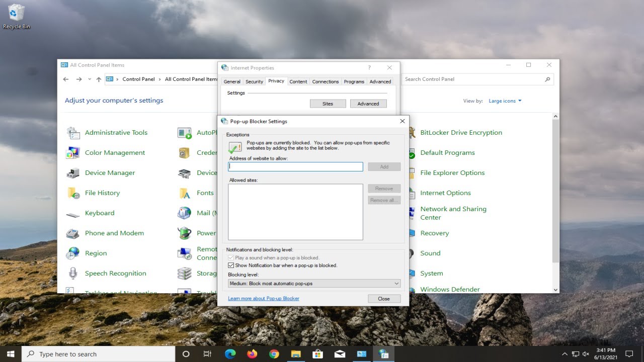This screenshot has width=644, height=362.
Task: Select the Privacy tab
Action: point(276,81)
